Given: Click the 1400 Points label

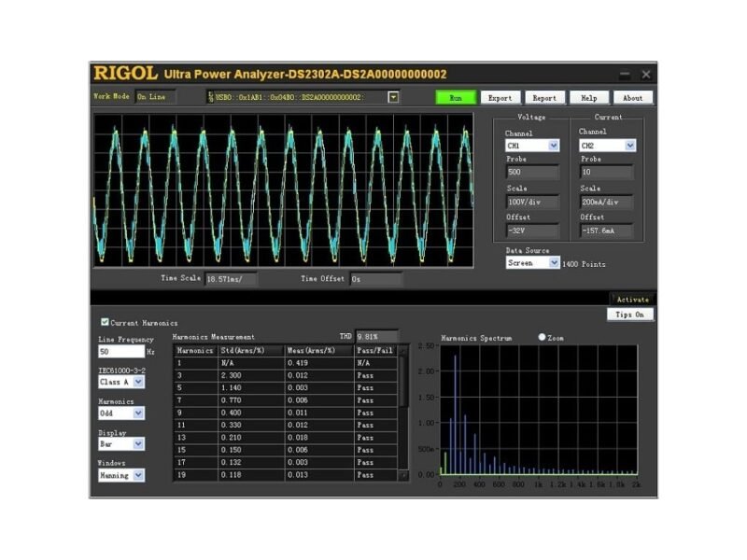Looking at the screenshot, I should [584, 264].
